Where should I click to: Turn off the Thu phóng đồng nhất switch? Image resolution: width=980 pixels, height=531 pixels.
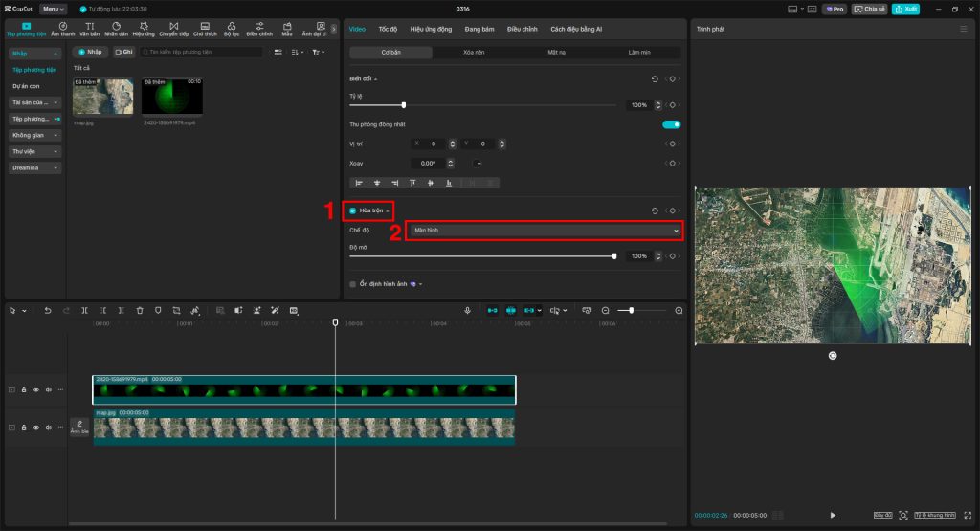click(x=671, y=124)
